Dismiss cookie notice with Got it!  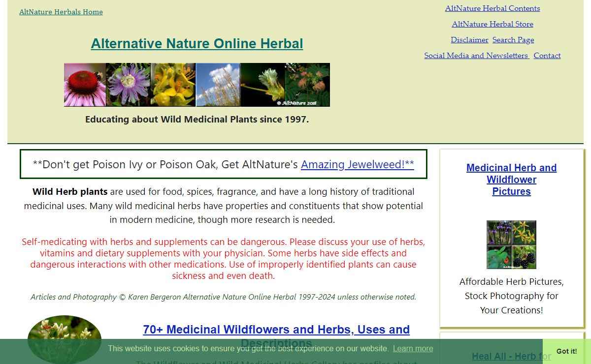567,351
